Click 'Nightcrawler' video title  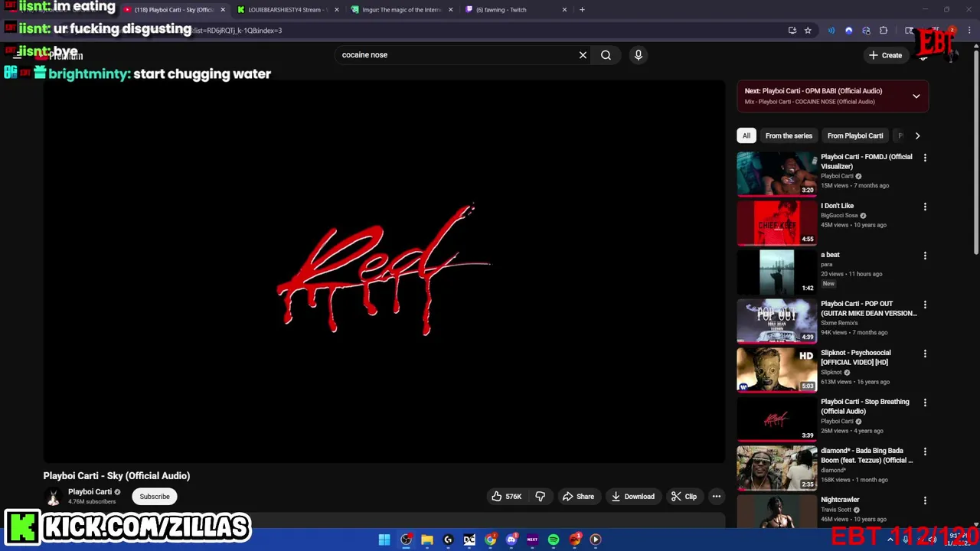[840, 500]
